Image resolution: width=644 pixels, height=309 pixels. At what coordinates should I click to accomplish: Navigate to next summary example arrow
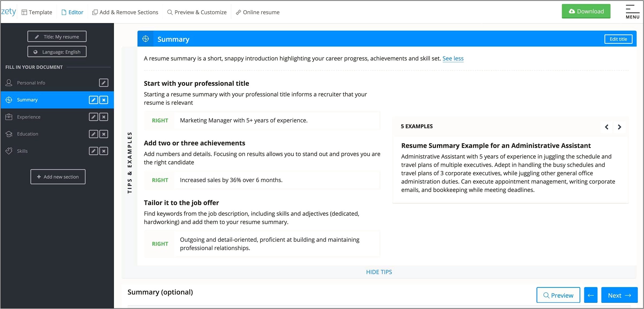[620, 126]
